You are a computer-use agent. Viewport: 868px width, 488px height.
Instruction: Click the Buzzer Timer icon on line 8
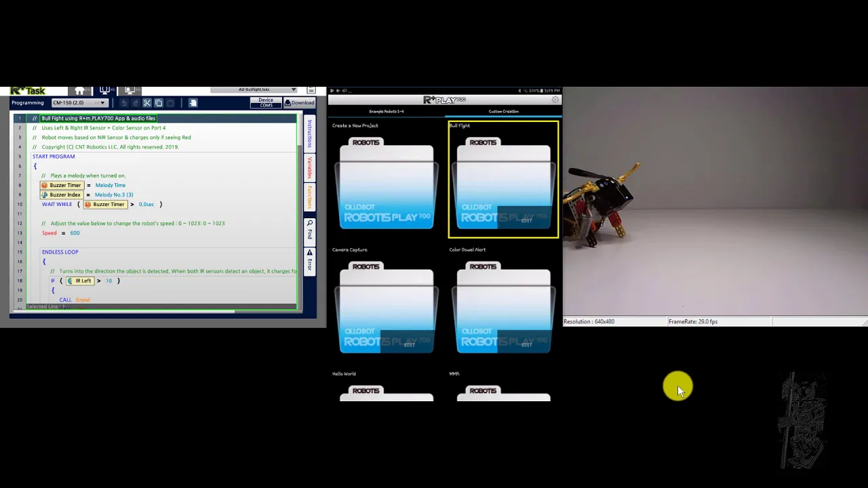coord(45,185)
